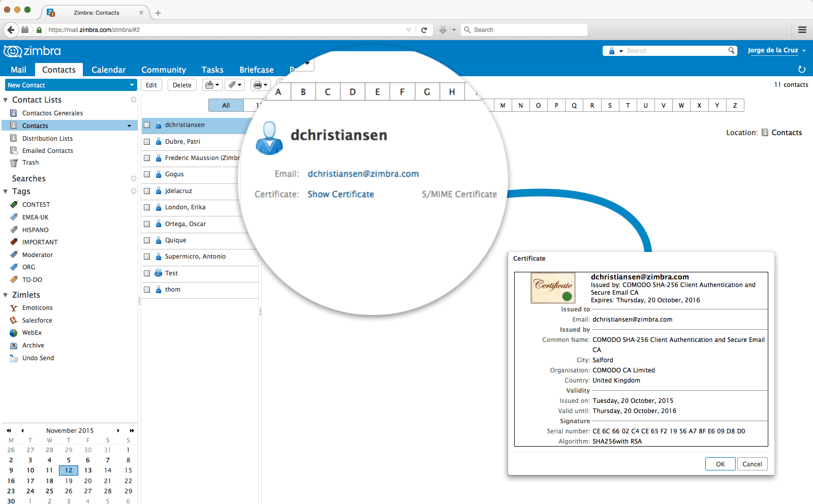This screenshot has height=504, width=813.
Task: Open the Test contact group row
Action: tap(200, 273)
